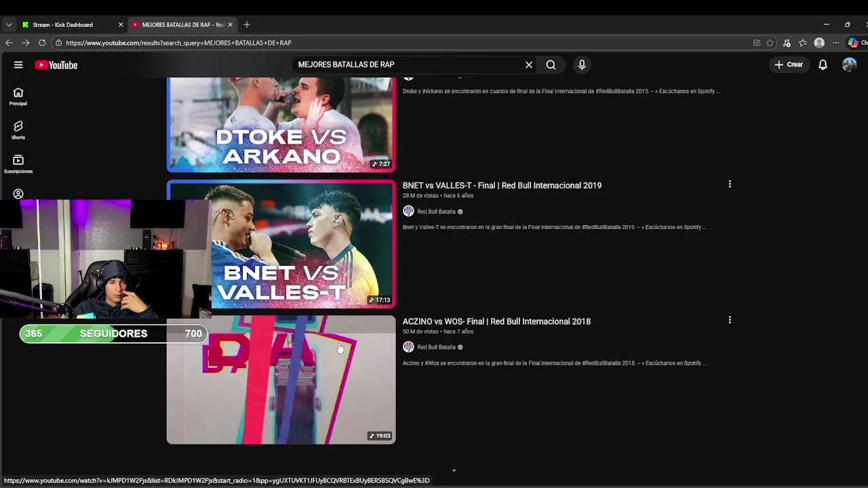The width and height of the screenshot is (868, 488).
Task: Click the magnifier search button
Action: tap(551, 65)
